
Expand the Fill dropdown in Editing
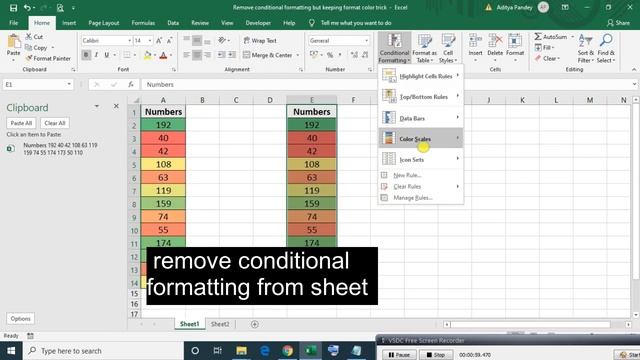pyautogui.click(x=553, y=48)
